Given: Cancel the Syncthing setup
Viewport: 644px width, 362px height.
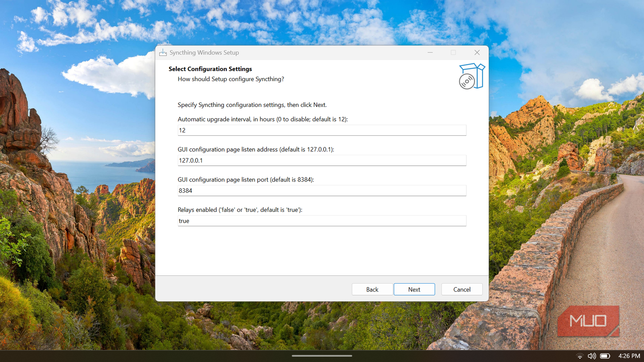Looking at the screenshot, I should point(462,289).
